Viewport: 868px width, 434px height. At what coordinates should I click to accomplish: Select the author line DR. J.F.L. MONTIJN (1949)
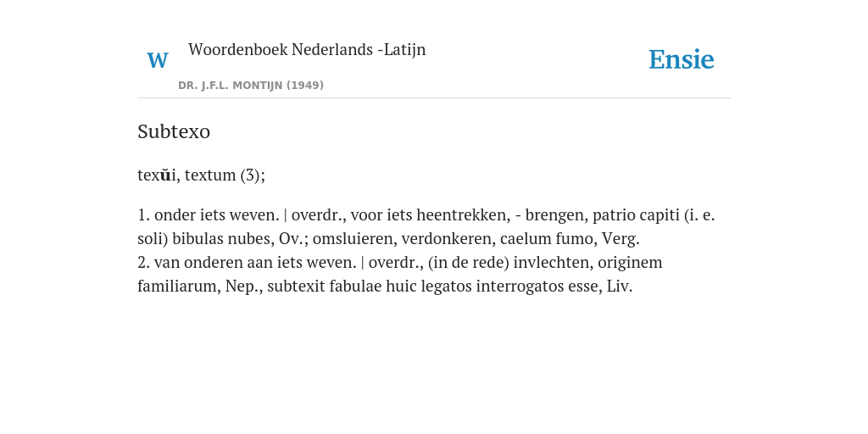tap(251, 86)
